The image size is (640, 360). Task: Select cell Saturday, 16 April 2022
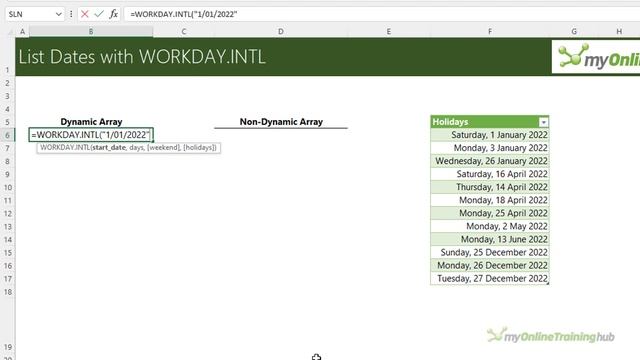pyautogui.click(x=489, y=174)
